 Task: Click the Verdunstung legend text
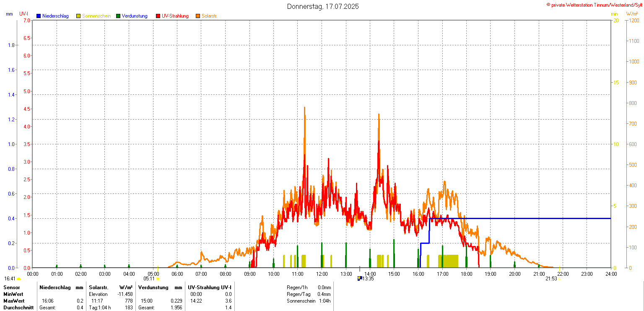coord(135,16)
